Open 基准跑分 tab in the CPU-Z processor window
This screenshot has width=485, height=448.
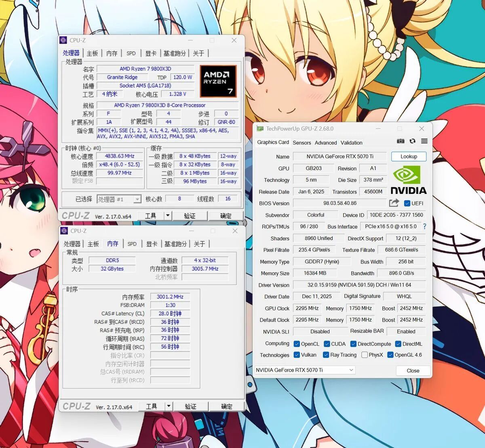[175, 53]
